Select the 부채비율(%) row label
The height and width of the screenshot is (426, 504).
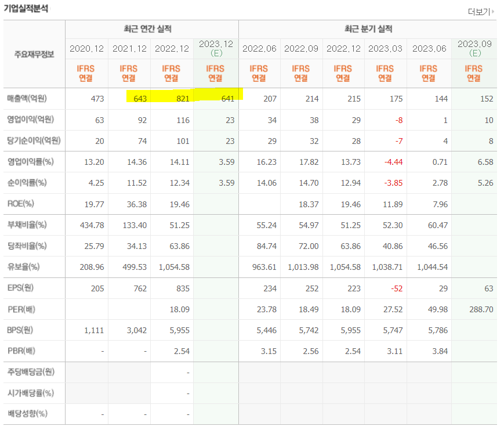(x=27, y=225)
